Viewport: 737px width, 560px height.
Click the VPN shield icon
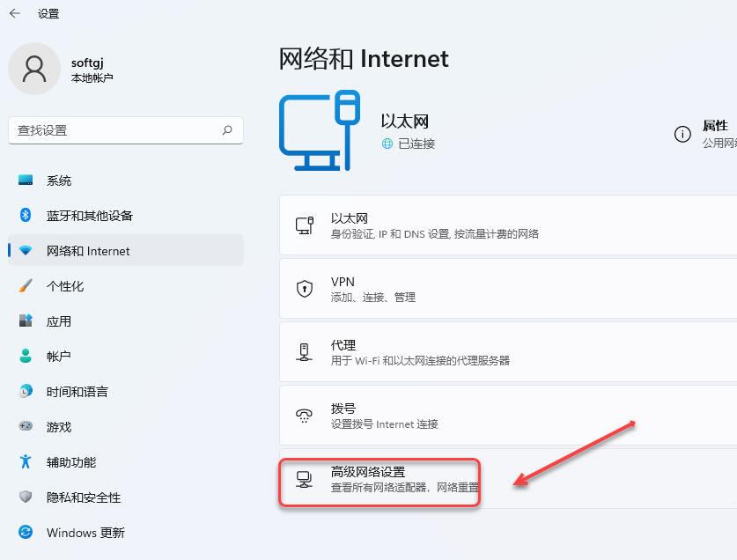pyautogui.click(x=304, y=288)
